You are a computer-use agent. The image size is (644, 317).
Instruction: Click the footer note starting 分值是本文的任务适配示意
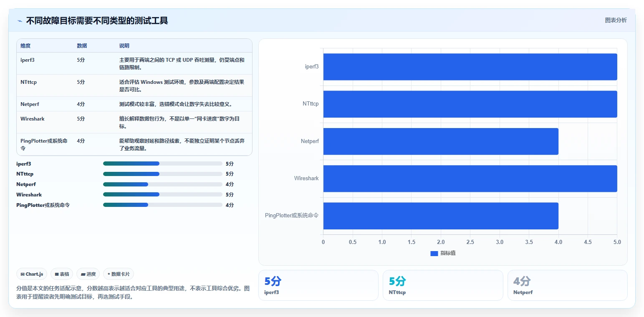133,292
